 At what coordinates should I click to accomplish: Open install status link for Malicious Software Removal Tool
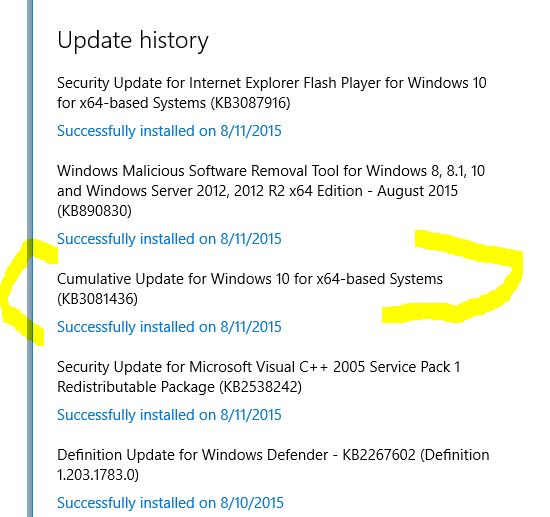click(169, 239)
